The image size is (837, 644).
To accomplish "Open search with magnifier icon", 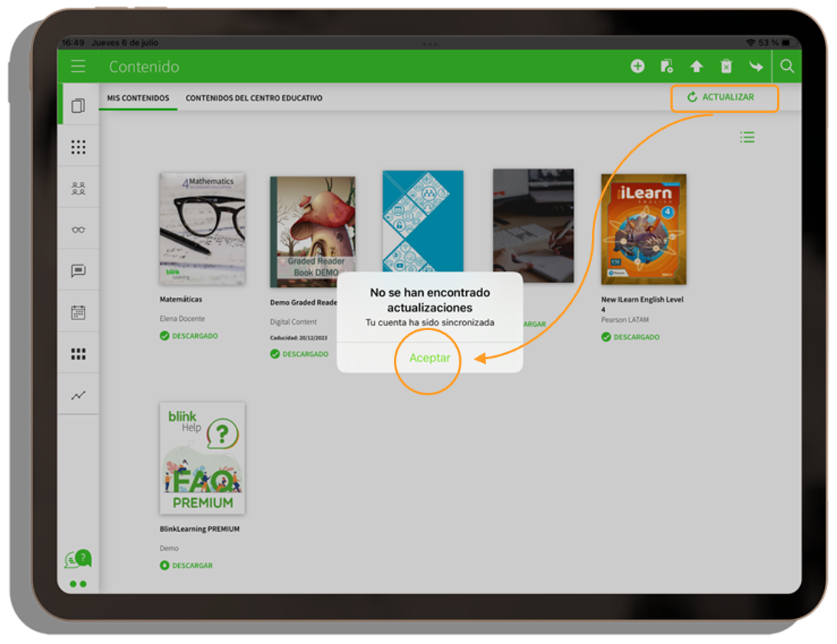I will tap(787, 67).
